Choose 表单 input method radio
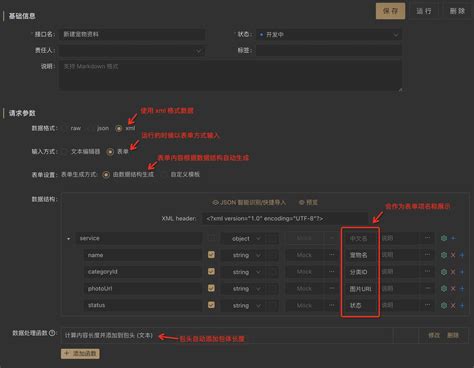Viewport: 474px width, 368px height. (x=110, y=152)
